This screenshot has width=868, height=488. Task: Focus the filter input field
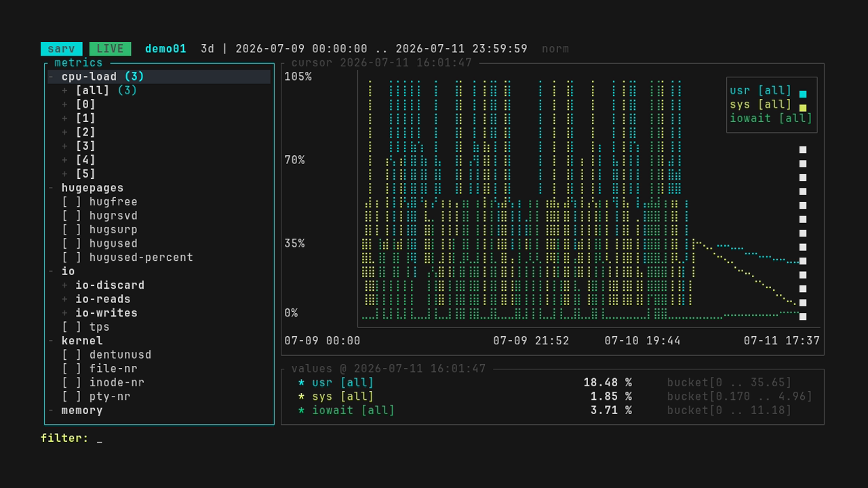point(100,439)
